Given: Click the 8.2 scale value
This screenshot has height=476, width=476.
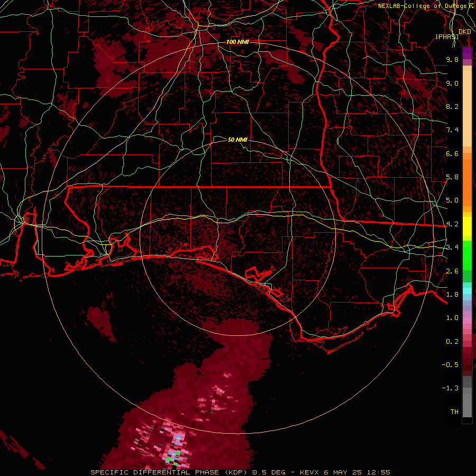Looking at the screenshot, I should click(452, 106).
